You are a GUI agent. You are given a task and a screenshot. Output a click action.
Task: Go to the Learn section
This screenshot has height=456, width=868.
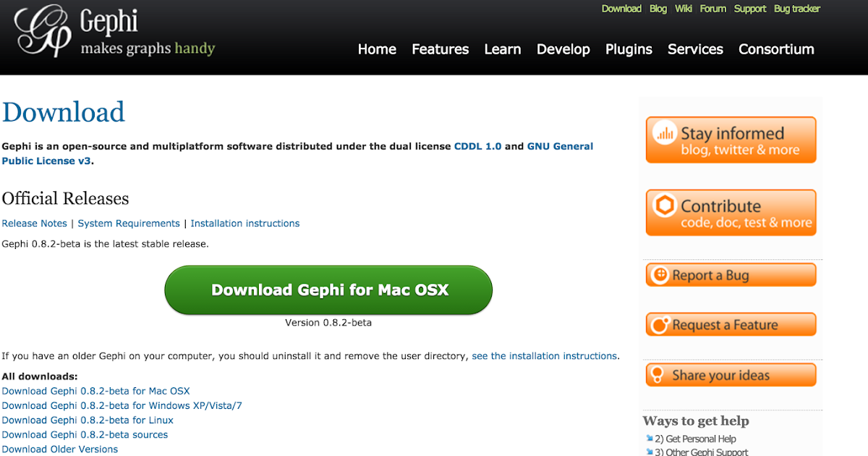pos(503,49)
